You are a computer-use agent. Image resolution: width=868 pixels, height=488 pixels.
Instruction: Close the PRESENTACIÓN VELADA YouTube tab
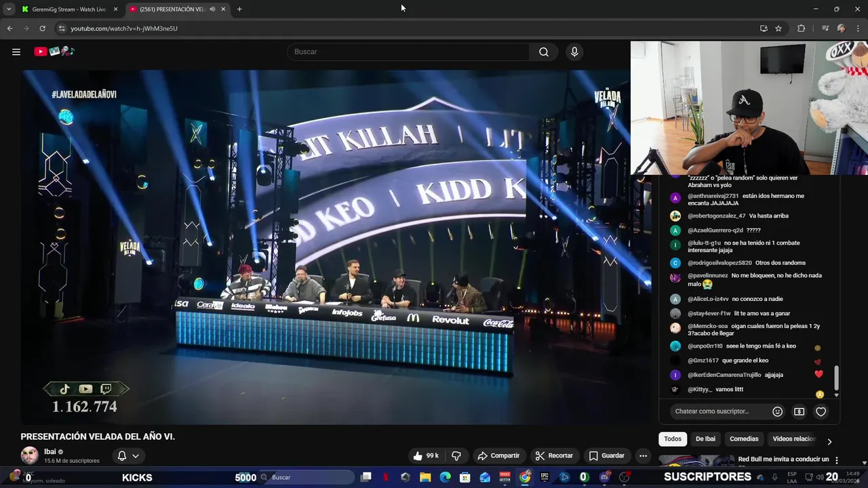(223, 9)
